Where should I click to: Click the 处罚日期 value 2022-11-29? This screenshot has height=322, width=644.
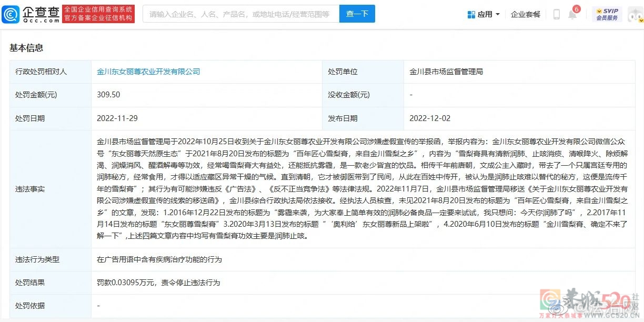coord(117,118)
